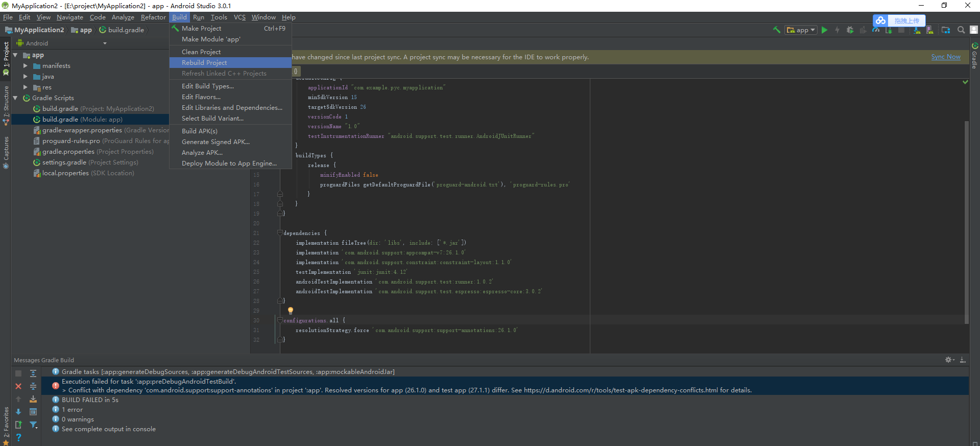Image resolution: width=980 pixels, height=446 pixels.
Task: Select Edit Build Types menu item
Action: [x=230, y=86]
